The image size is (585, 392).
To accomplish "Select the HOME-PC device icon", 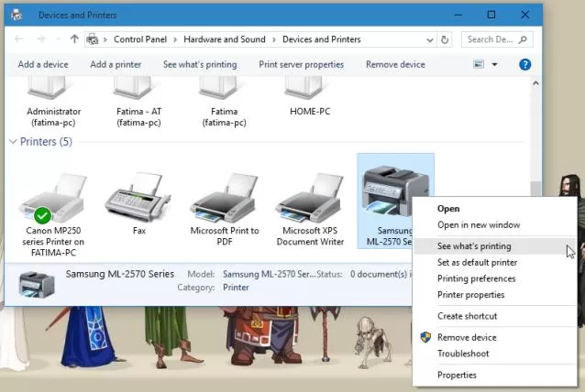I will (304, 88).
